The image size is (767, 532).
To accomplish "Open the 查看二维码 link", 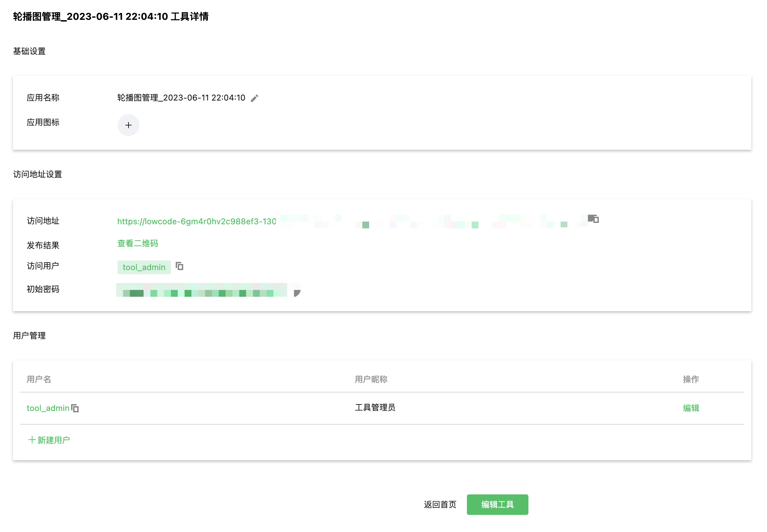I will coord(137,243).
